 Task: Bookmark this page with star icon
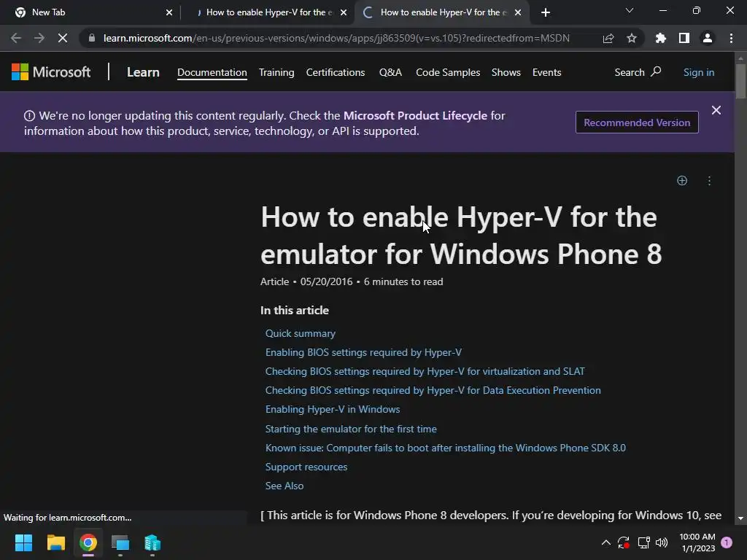point(632,38)
